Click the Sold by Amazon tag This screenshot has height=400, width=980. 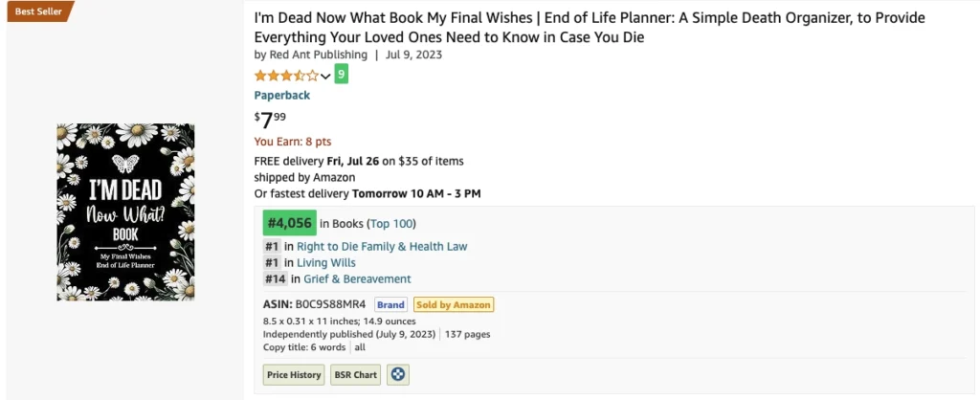tap(454, 305)
